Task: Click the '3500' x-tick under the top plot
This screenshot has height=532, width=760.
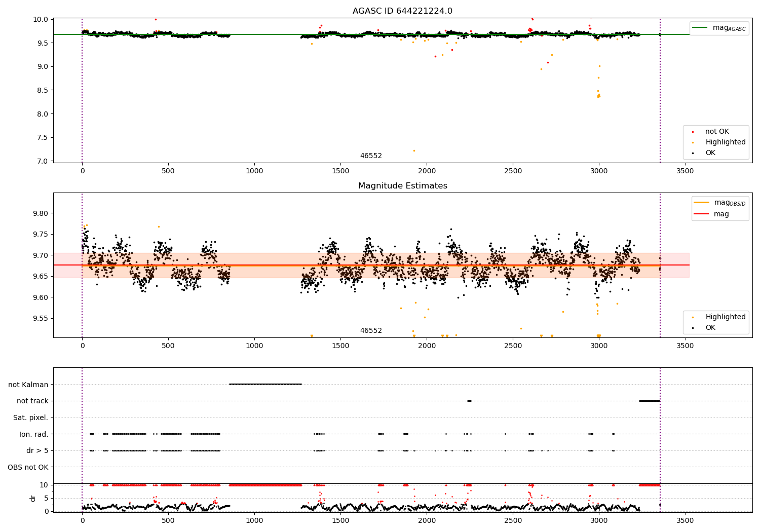Action: [x=686, y=171]
